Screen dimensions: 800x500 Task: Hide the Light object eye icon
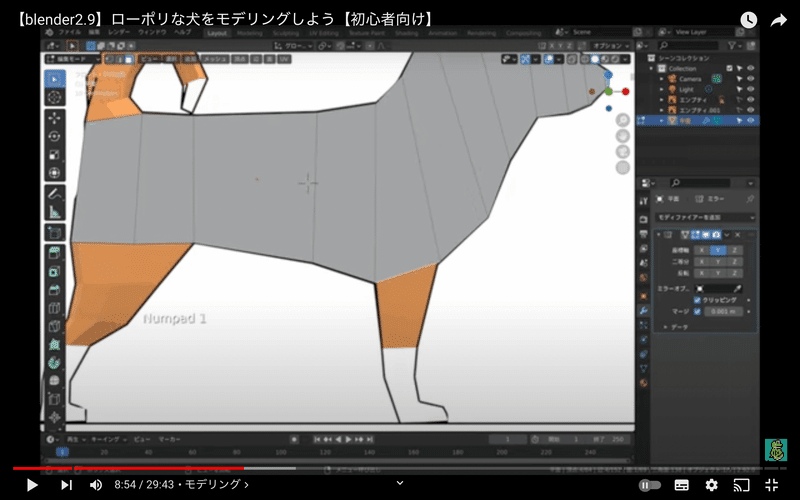(x=751, y=89)
